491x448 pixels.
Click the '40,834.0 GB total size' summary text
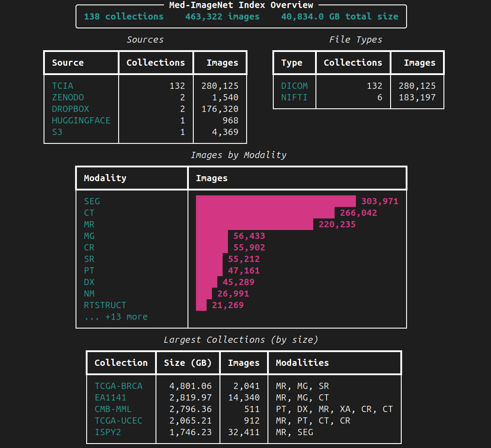[339, 16]
